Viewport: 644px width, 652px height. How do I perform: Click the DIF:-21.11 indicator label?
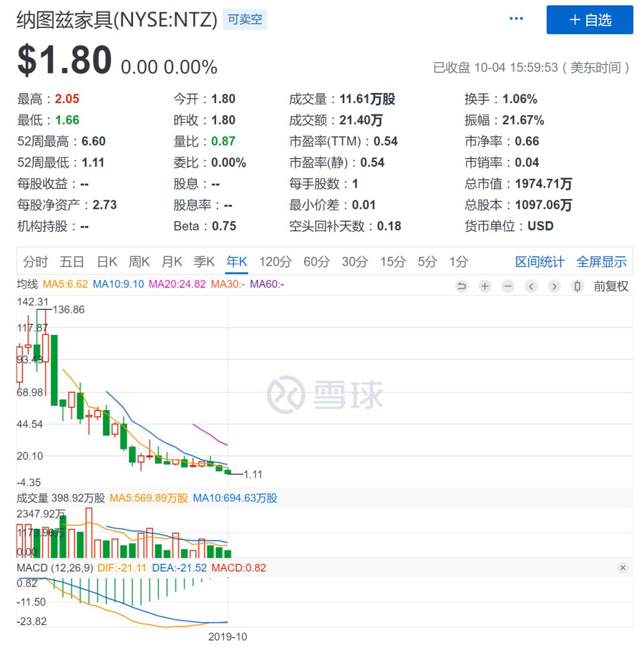coord(122,568)
